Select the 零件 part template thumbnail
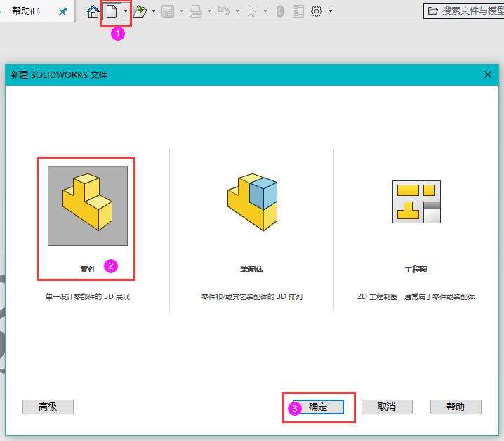 click(x=88, y=206)
